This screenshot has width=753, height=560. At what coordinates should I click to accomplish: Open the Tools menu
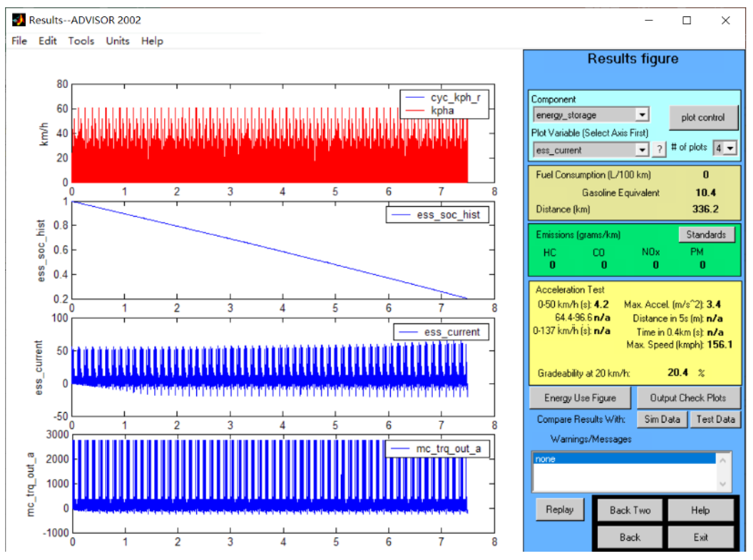[81, 41]
